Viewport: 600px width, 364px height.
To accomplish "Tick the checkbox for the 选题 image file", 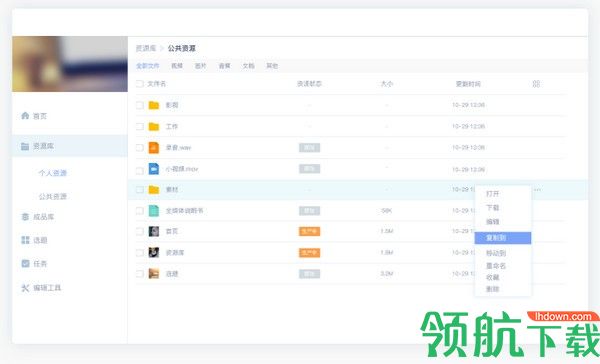I will click(x=140, y=274).
